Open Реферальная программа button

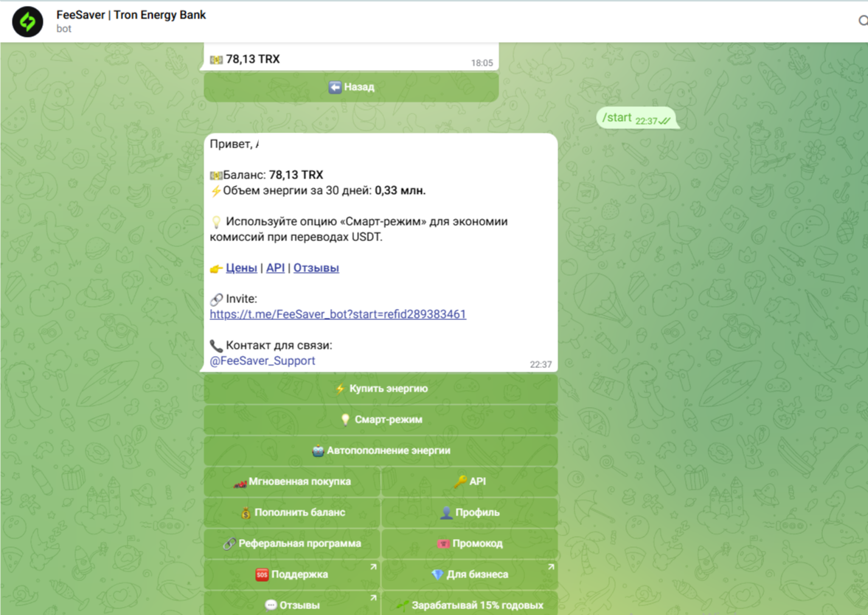pyautogui.click(x=292, y=543)
